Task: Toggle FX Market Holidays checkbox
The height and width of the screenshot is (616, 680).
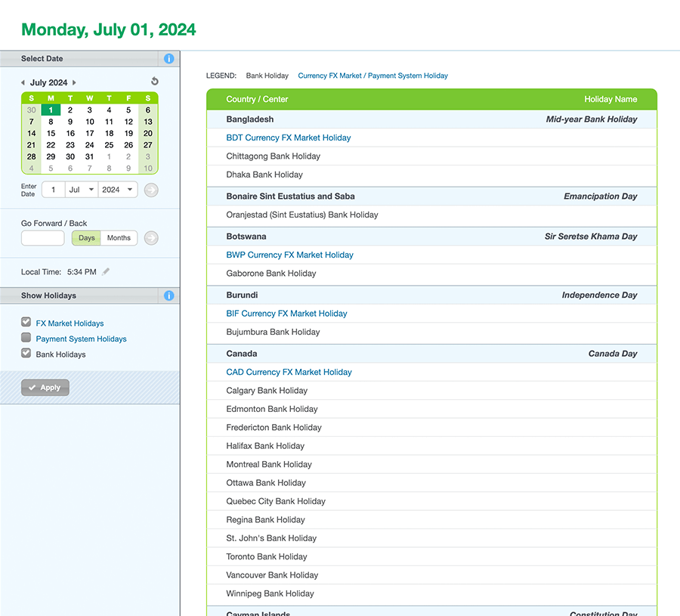Action: (26, 322)
